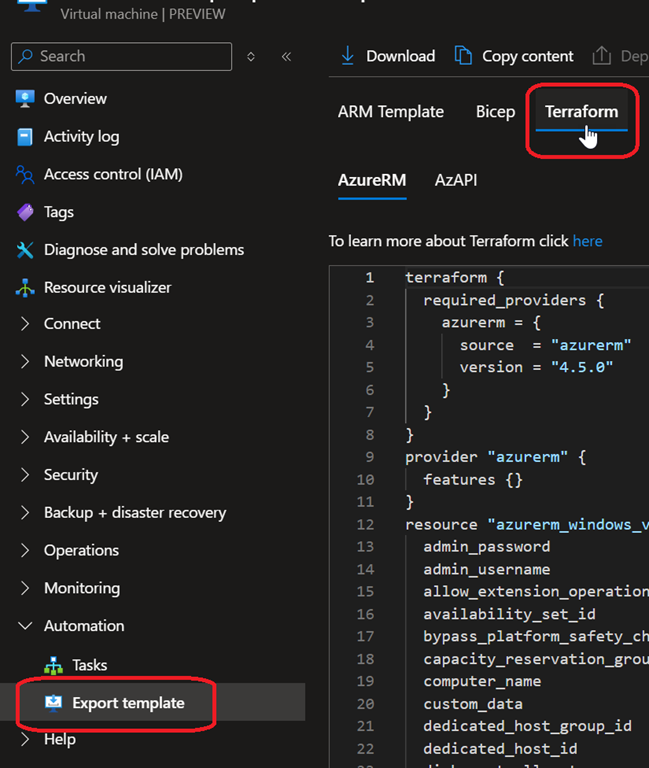The width and height of the screenshot is (649, 768).
Task: Click in the sidebar Search field
Action: tap(130, 57)
